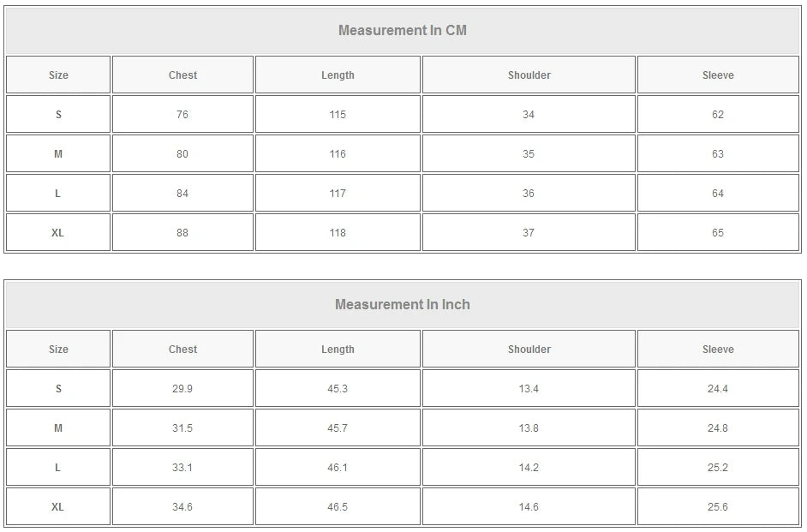The height and width of the screenshot is (532, 807).
Task: Click the chest value 88 cell
Action: (x=182, y=233)
